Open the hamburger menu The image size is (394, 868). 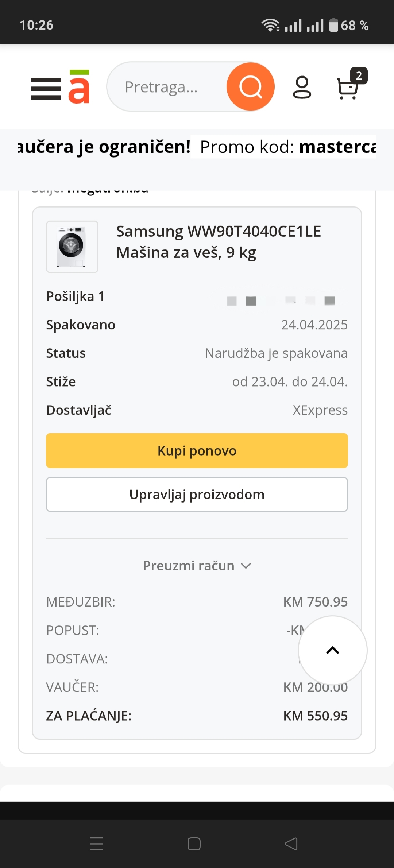(46, 89)
